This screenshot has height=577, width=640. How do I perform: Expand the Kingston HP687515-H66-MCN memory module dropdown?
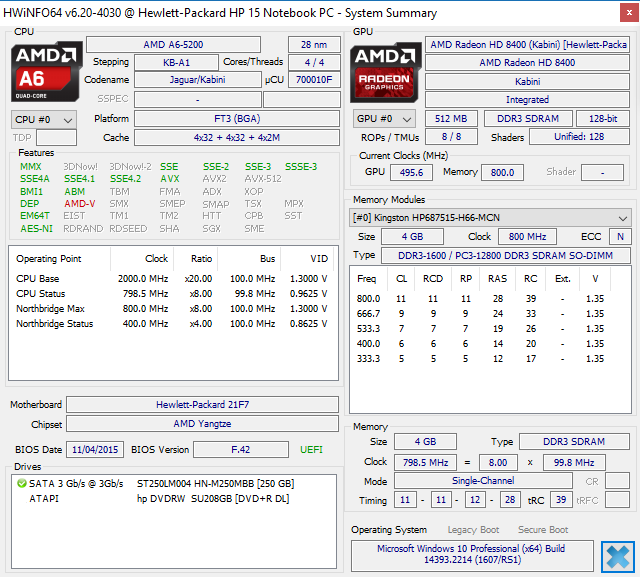(490, 218)
